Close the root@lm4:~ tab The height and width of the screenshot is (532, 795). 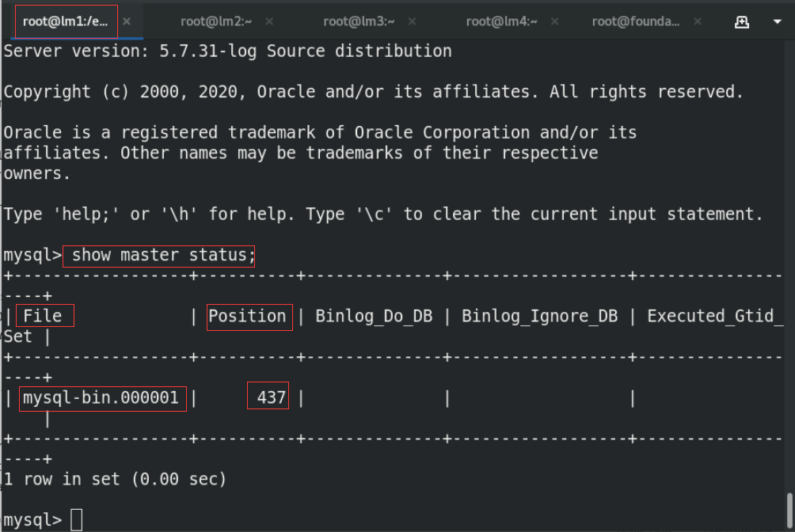pyautogui.click(x=554, y=21)
